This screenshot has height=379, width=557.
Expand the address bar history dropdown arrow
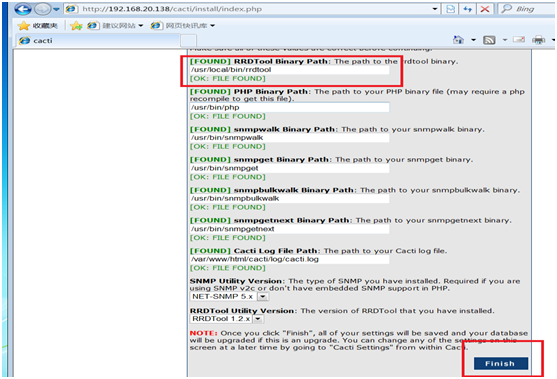point(435,9)
